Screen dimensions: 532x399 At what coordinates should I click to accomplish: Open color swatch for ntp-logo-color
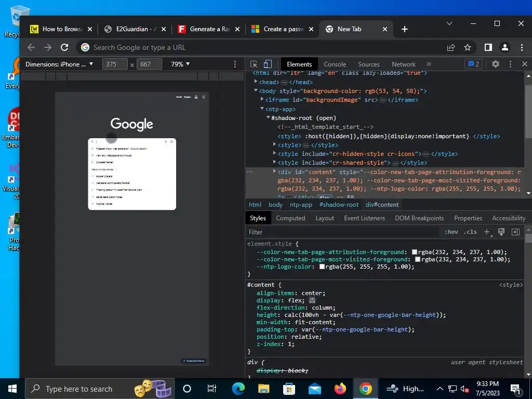[x=322, y=267]
